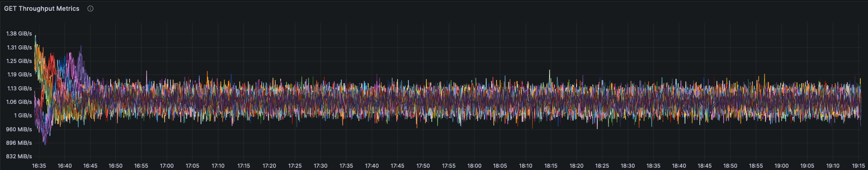
Task: Click the 19:10 time axis label
Action: pyautogui.click(x=833, y=166)
